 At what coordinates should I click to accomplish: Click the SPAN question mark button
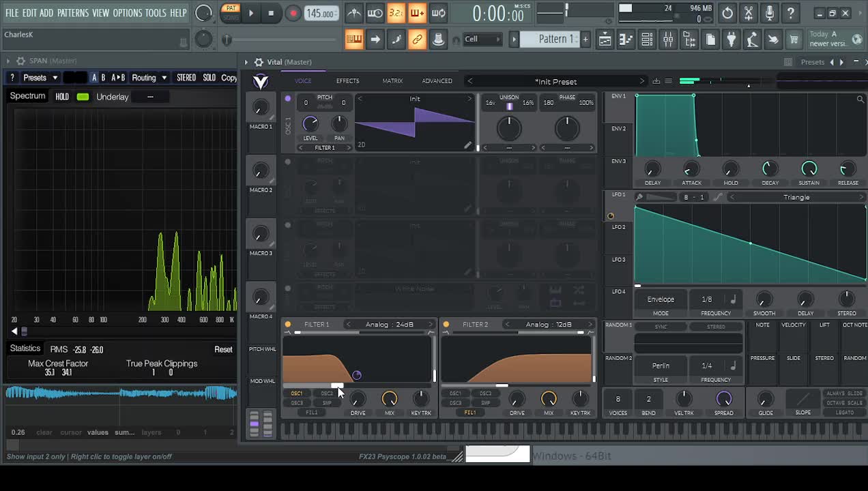pyautogui.click(x=12, y=78)
